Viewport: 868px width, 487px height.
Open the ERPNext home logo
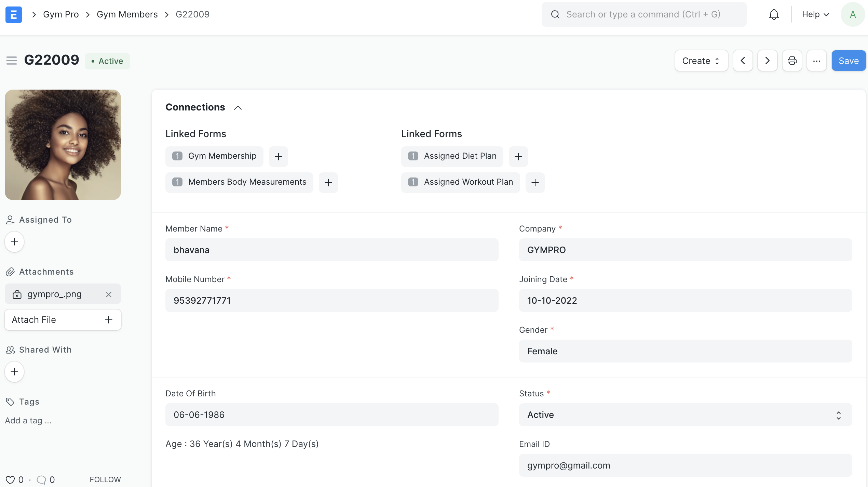coord(14,14)
